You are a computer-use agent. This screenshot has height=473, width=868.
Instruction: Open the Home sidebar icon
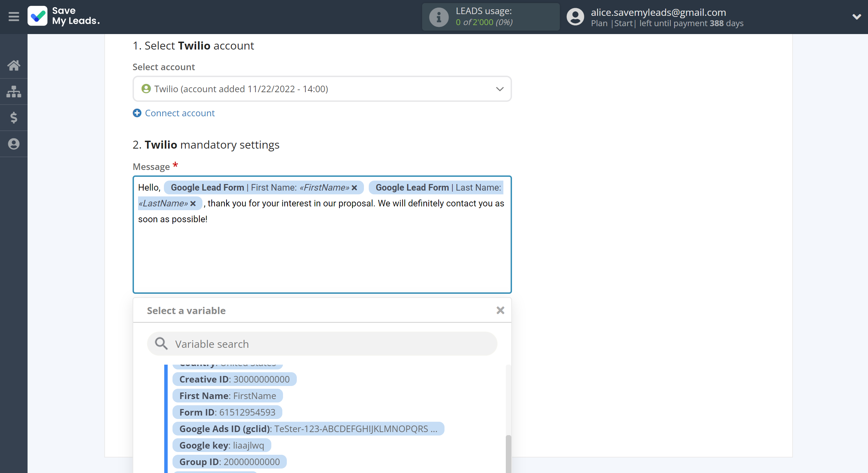[14, 65]
